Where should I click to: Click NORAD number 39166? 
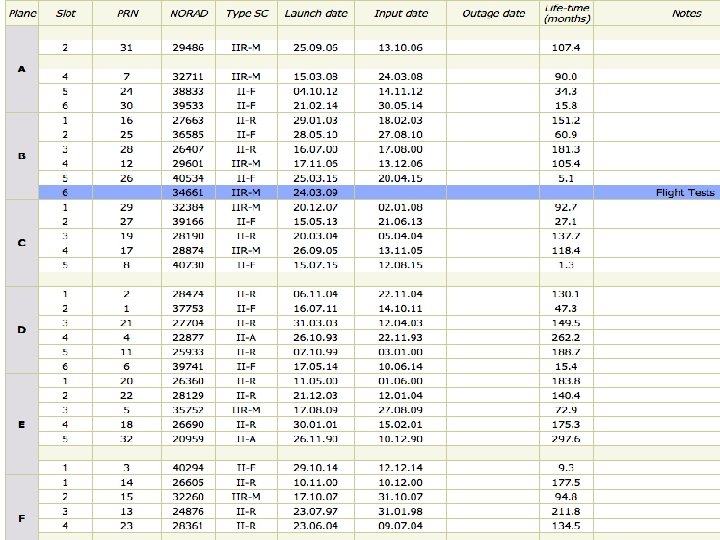click(x=188, y=221)
